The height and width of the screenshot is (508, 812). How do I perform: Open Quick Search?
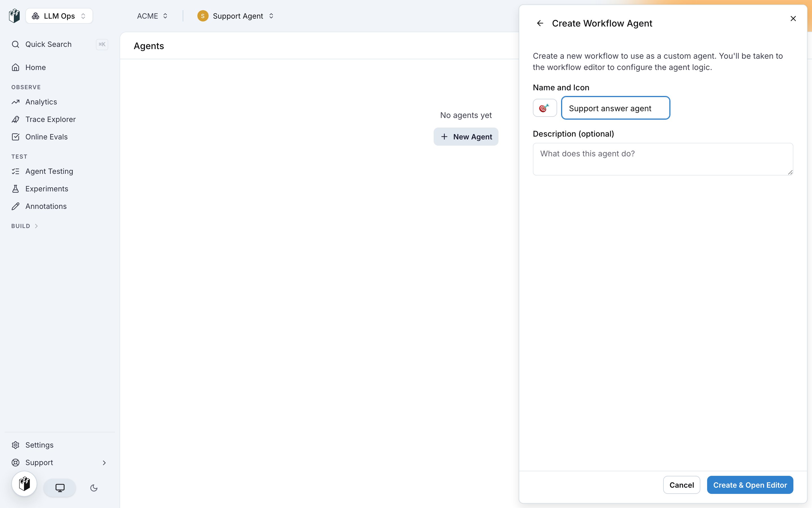pyautogui.click(x=59, y=44)
